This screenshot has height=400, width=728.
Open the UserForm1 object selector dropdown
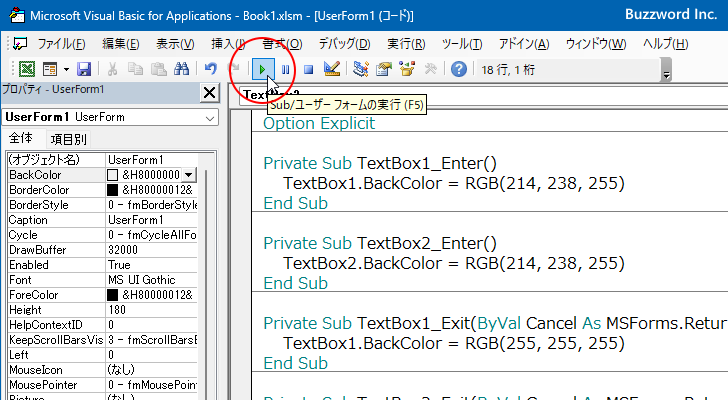[x=209, y=118]
